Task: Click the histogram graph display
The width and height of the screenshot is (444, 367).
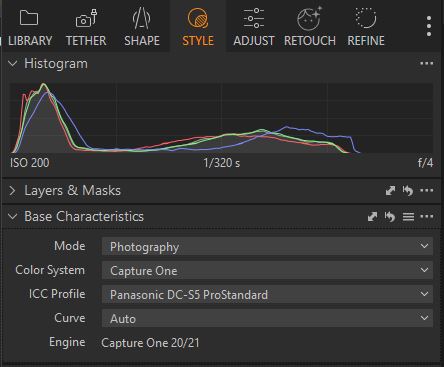Action: click(222, 118)
